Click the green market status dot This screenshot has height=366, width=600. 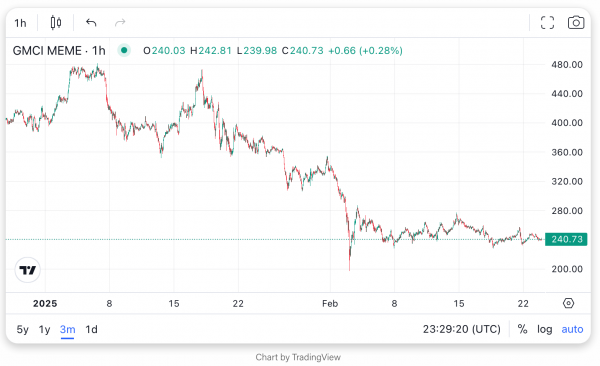[x=124, y=50]
